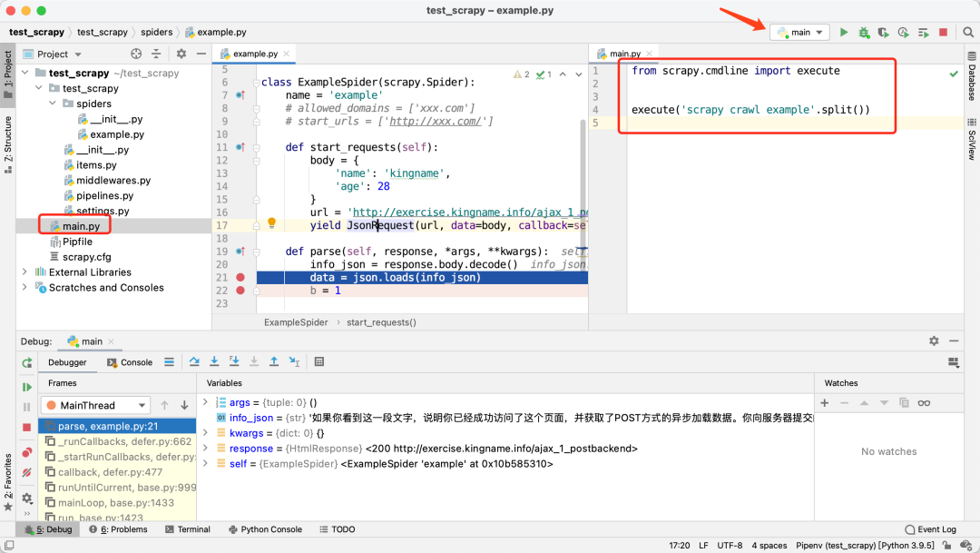
Task: Start debugging with the bug icon
Action: point(864,32)
